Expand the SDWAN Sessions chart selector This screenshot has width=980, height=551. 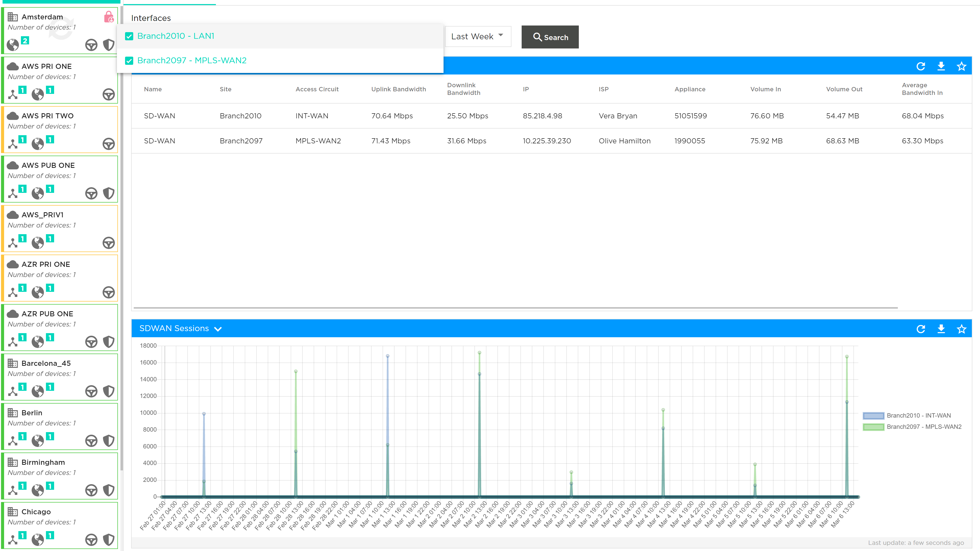coord(218,329)
